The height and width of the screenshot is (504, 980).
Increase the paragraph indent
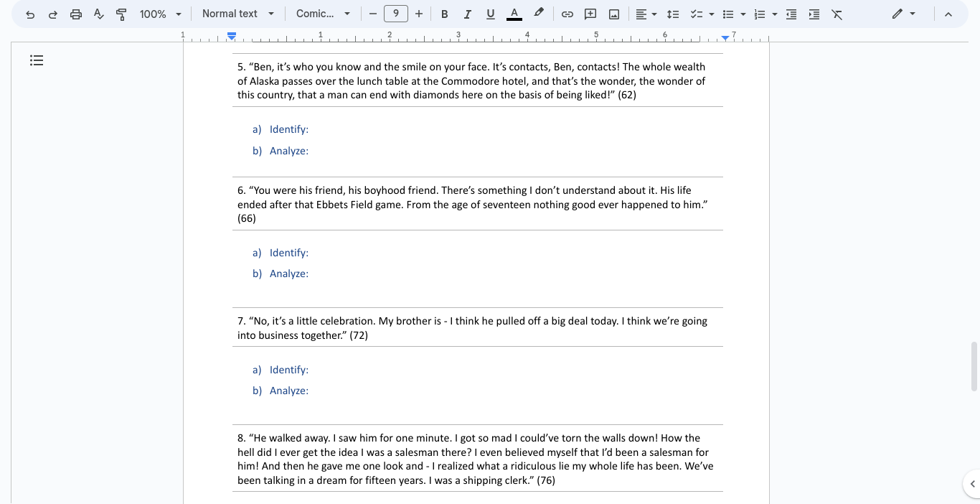click(x=814, y=14)
